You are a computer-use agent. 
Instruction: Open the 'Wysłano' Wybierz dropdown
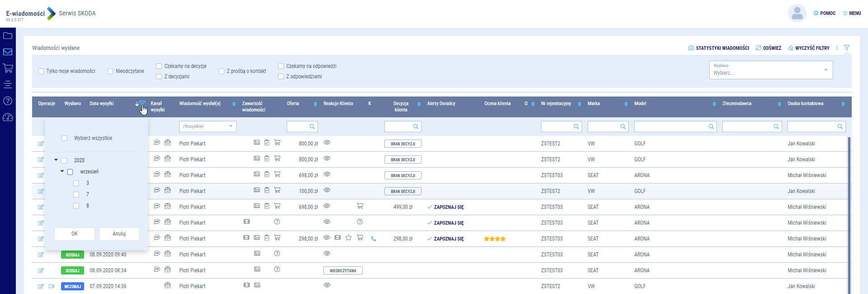(x=771, y=70)
